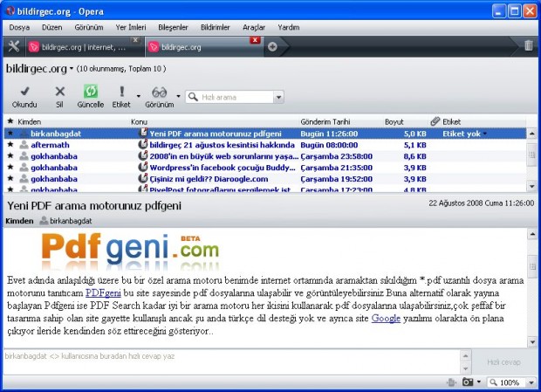Toggle star on the Çişiniz mi geldi row
541x392 pixels.
pos(10,179)
